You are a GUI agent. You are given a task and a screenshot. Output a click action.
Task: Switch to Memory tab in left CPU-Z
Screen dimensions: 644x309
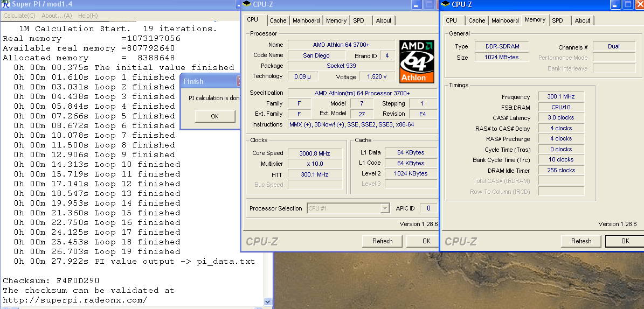click(x=336, y=20)
